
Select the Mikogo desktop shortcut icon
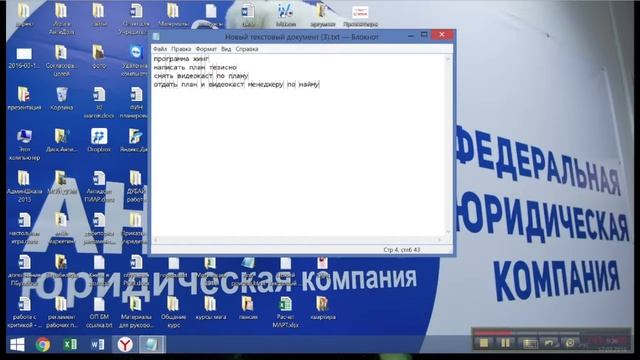[x=285, y=15]
